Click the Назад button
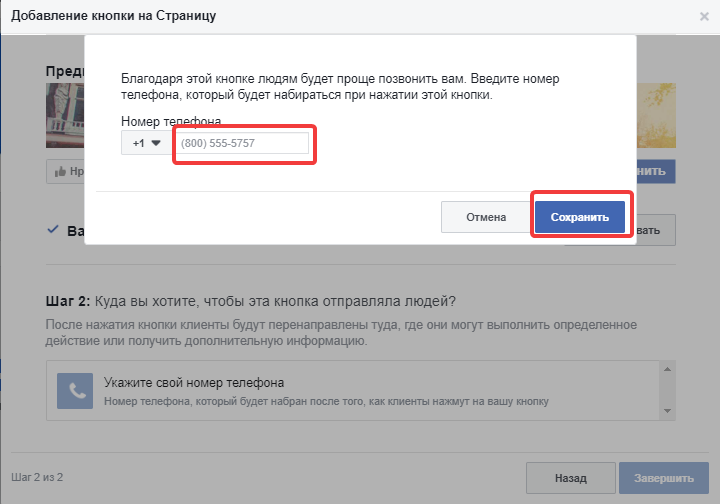 [x=571, y=478]
